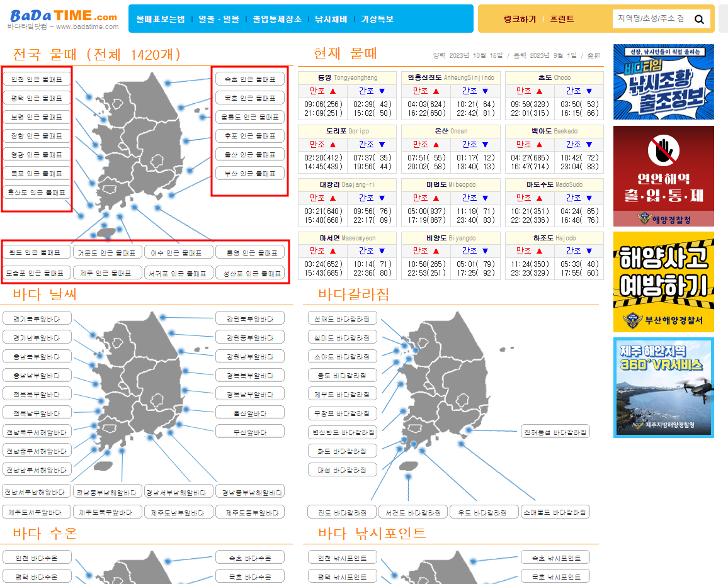Open the 물때표보는법 menu item
The width and height of the screenshot is (728, 584).
pos(160,19)
